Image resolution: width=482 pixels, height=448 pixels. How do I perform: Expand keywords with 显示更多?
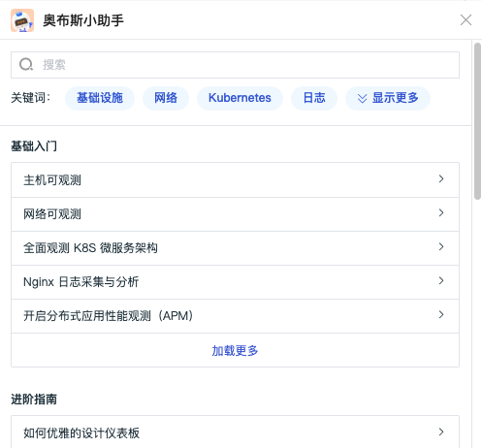tap(388, 98)
